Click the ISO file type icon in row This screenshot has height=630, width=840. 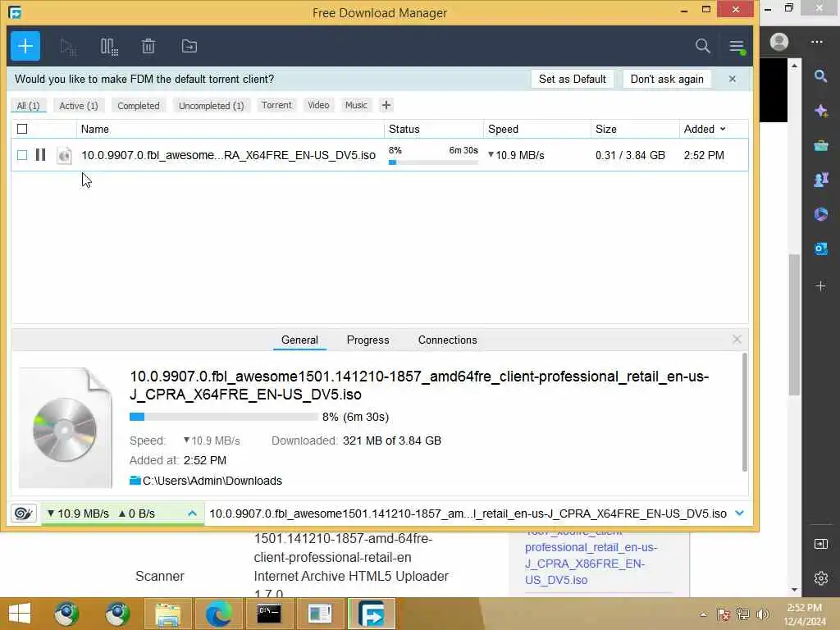tap(64, 155)
